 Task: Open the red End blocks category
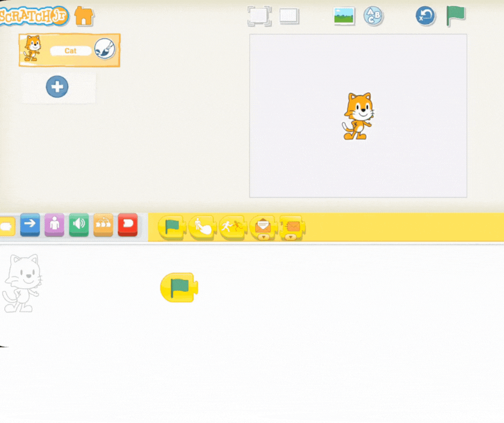[x=128, y=225]
